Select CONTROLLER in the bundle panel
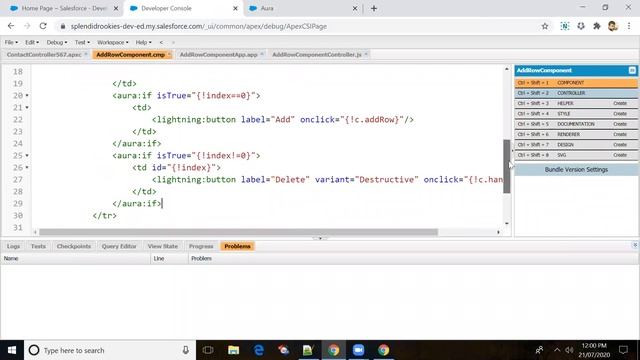This screenshot has height=360, width=640. coord(576,93)
